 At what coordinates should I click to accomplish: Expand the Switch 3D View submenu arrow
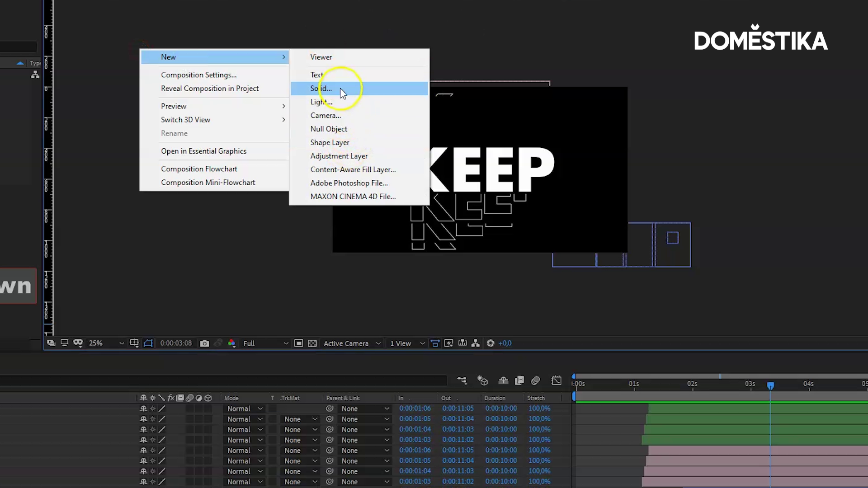pyautogui.click(x=283, y=120)
